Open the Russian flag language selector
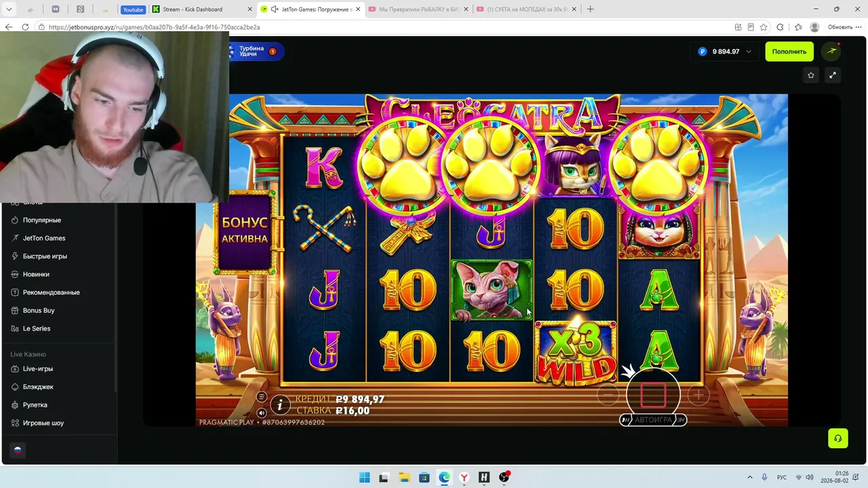 click(x=18, y=450)
